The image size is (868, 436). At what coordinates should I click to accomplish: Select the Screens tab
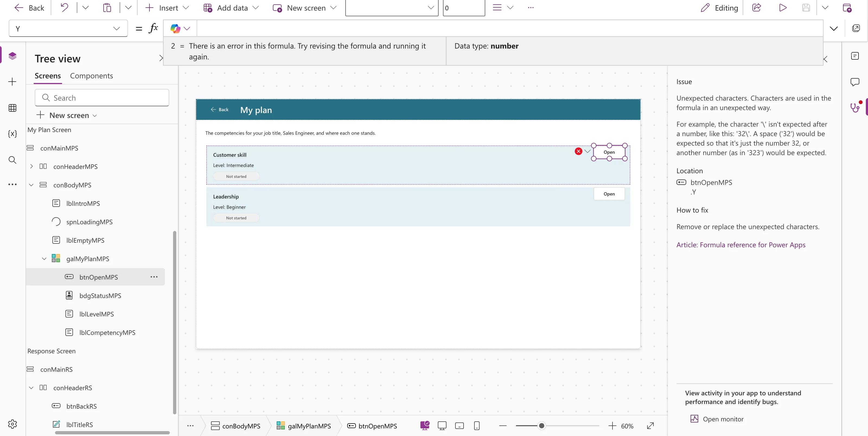(47, 76)
